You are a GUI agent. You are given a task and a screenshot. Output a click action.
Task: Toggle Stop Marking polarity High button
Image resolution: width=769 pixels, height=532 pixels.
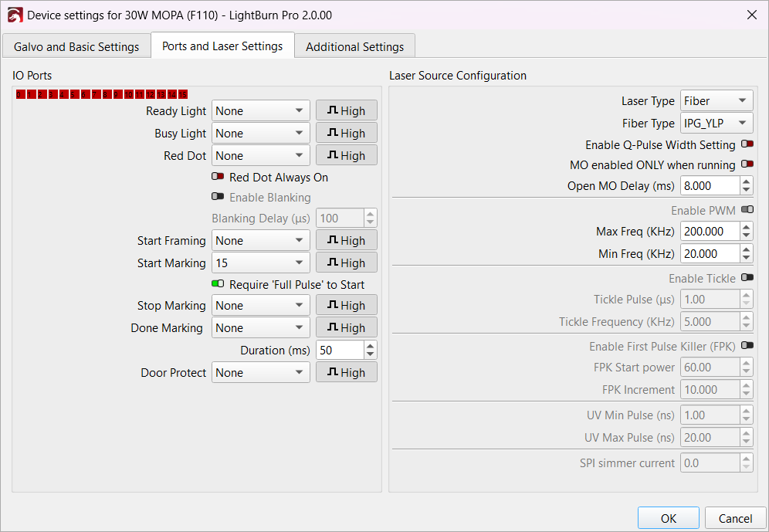pos(346,306)
